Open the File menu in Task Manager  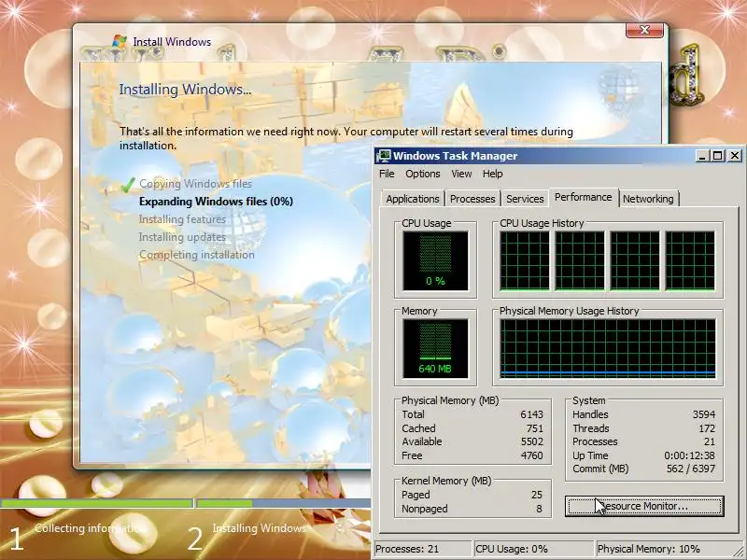(387, 174)
